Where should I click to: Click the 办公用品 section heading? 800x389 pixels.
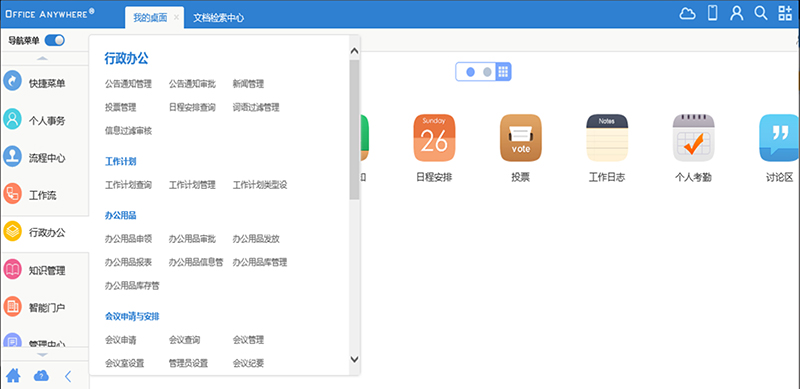120,215
